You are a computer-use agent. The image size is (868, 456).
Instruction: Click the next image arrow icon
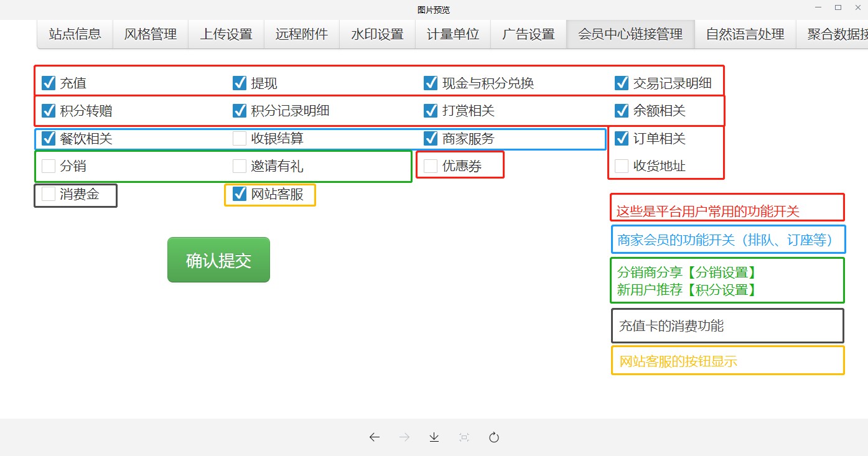click(x=404, y=437)
